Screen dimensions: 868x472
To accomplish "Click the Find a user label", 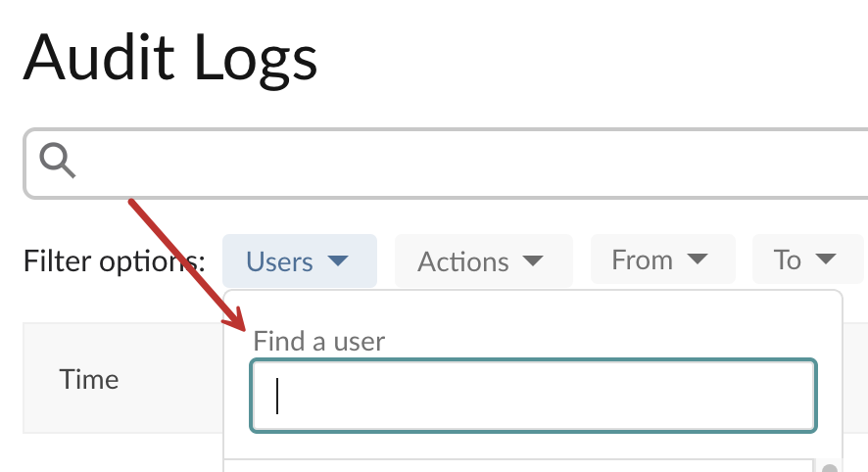I will [318, 341].
